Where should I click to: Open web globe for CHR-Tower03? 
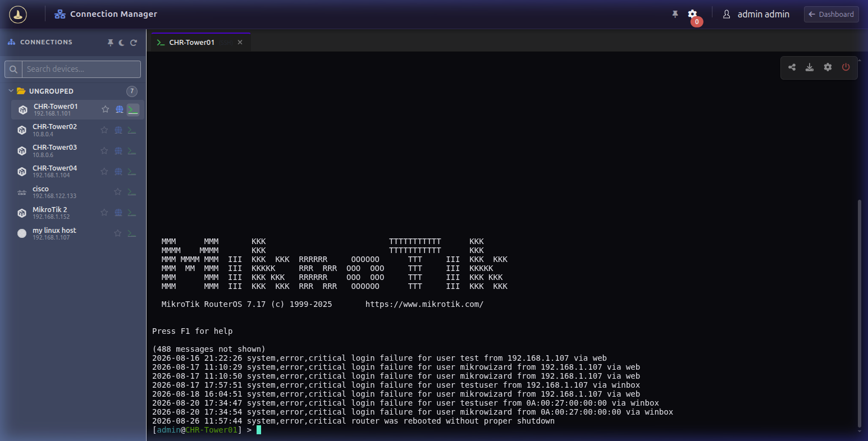118,151
